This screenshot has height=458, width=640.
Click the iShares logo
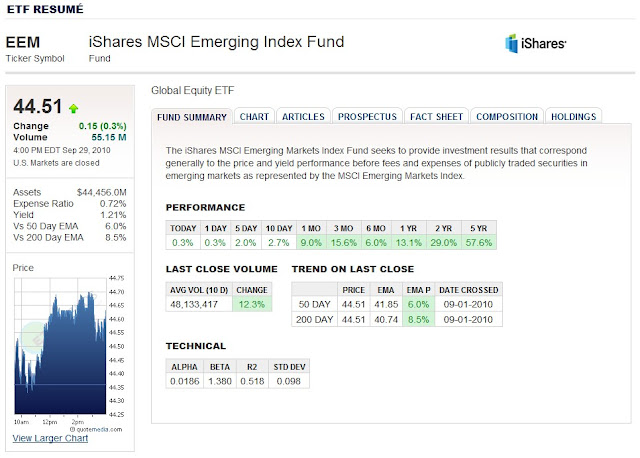point(536,43)
